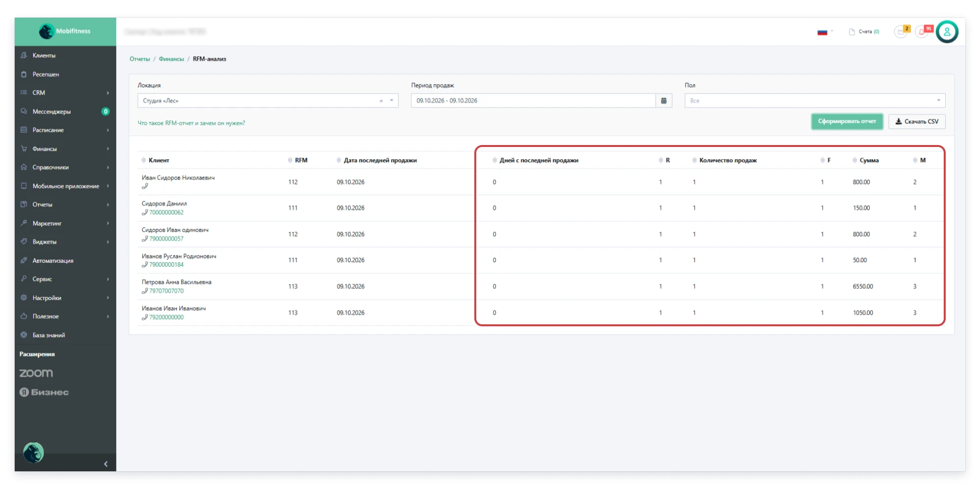The image size is (980, 486).
Task: Open the Яндекс Бизнес extension
Action: click(x=44, y=392)
